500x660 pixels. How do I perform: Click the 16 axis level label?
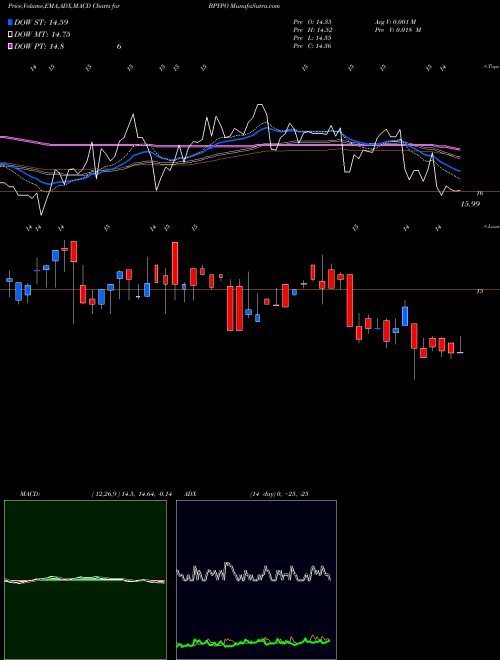[x=479, y=193]
